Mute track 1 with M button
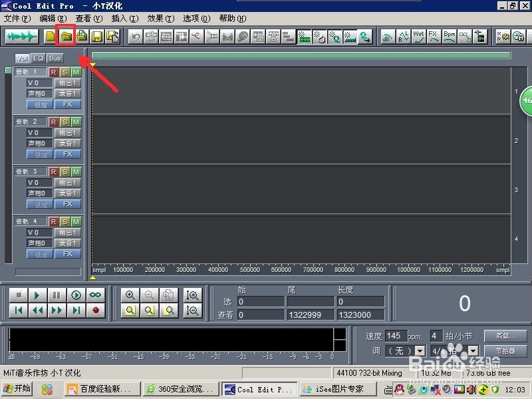 click(x=76, y=72)
